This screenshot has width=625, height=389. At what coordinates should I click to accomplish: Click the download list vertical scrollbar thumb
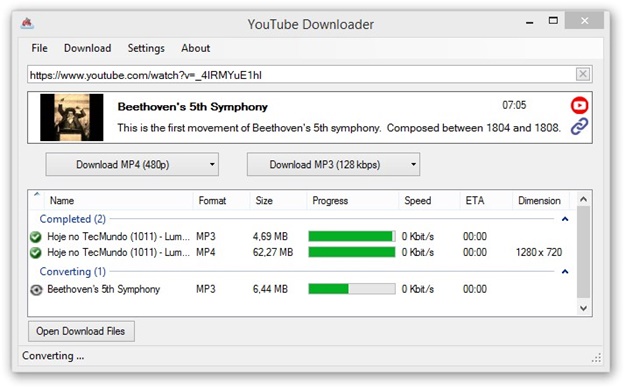pyautogui.click(x=584, y=252)
